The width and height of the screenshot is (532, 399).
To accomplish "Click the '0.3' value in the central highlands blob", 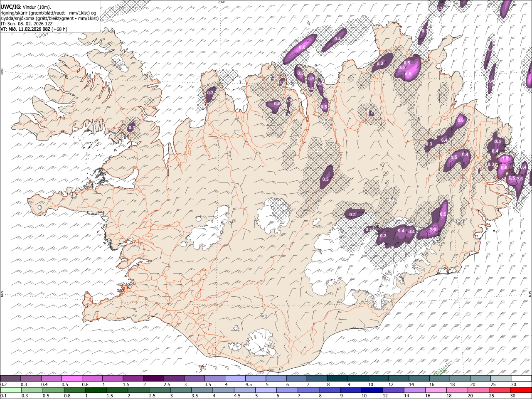I will click(x=325, y=180).
